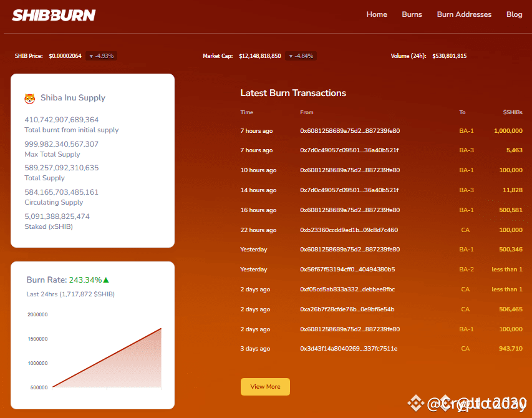
Task: Open the Blog menu item
Action: (x=514, y=14)
